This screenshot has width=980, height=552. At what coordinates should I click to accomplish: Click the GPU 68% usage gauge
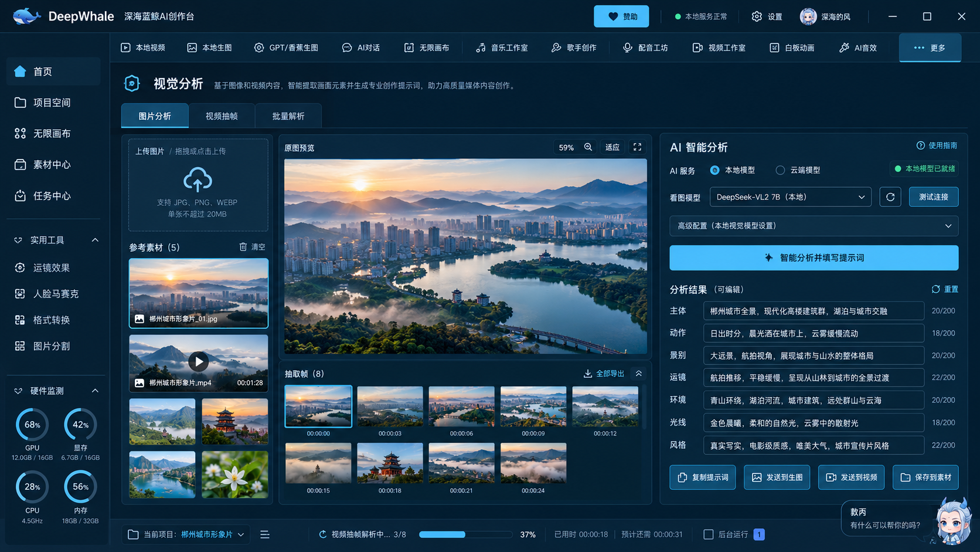pos(32,425)
